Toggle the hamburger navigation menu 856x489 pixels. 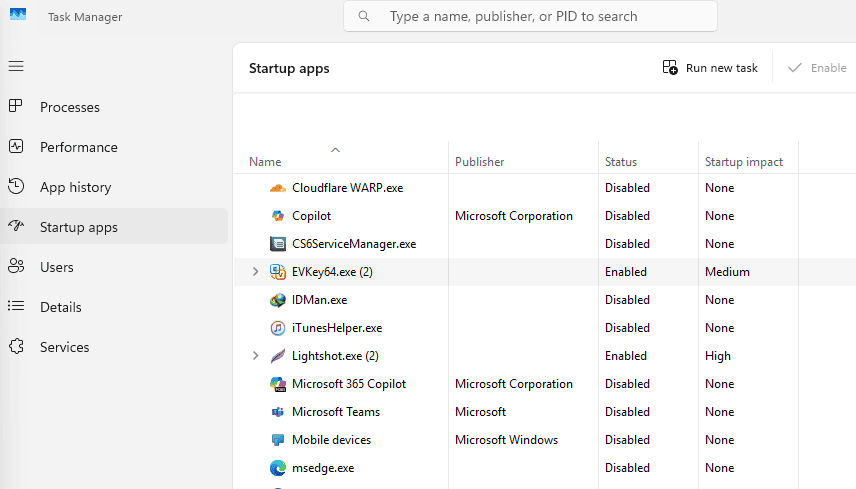(16, 66)
